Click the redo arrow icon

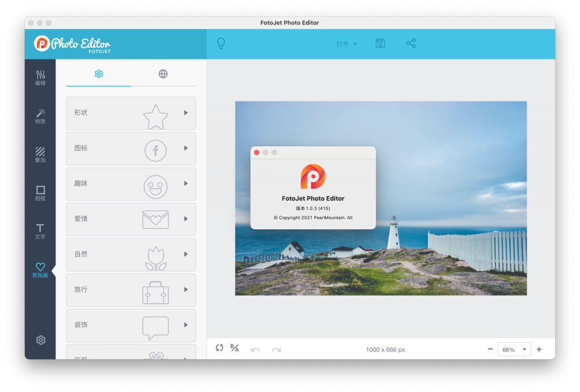tap(276, 350)
